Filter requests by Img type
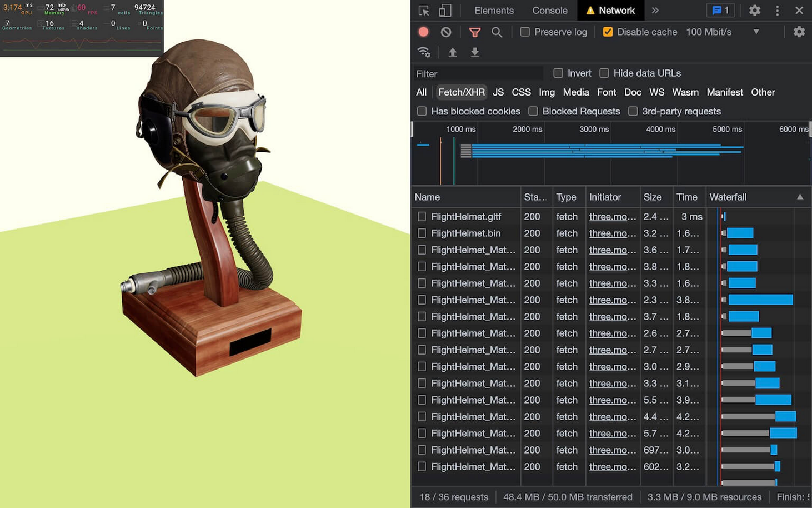 547,92
